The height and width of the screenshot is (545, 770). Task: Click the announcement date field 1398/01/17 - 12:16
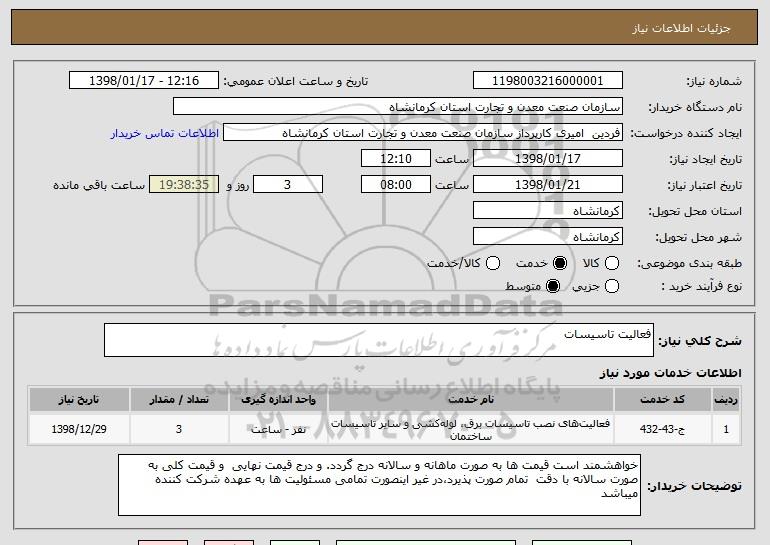coord(144,81)
